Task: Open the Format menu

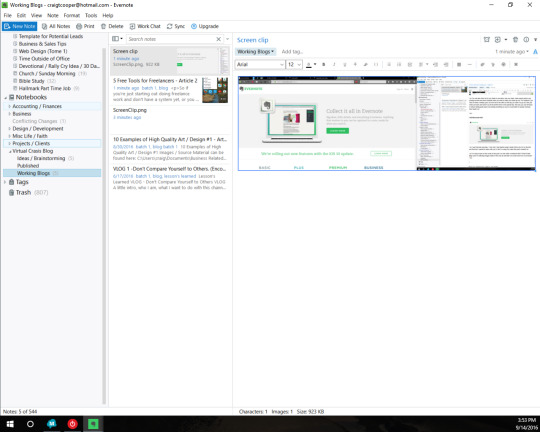Action: (72, 16)
